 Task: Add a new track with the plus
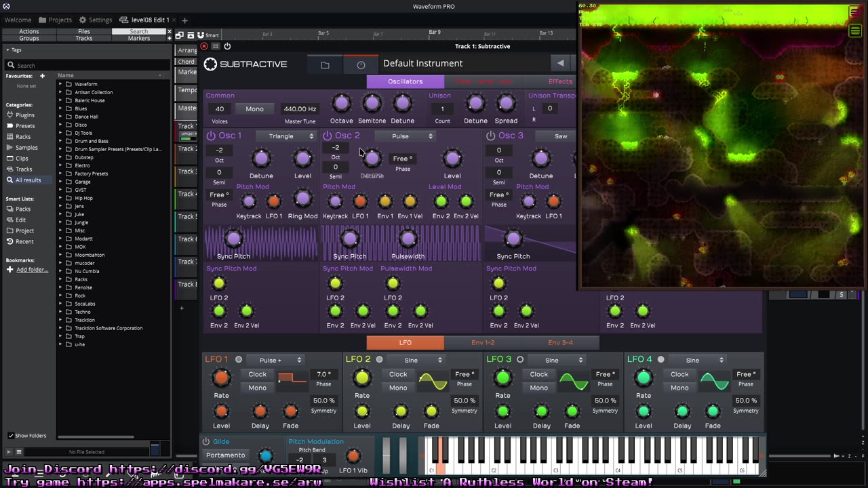tap(181, 308)
